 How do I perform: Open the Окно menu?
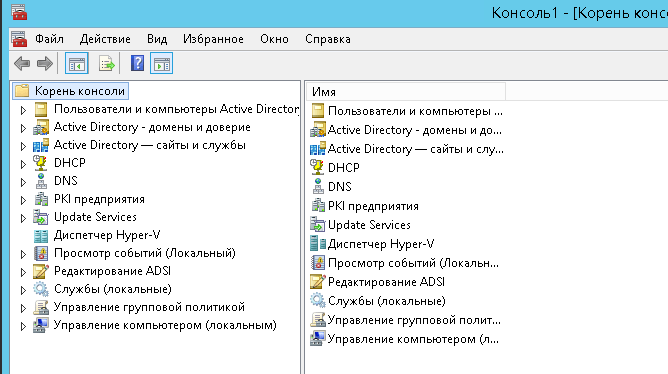point(274,39)
